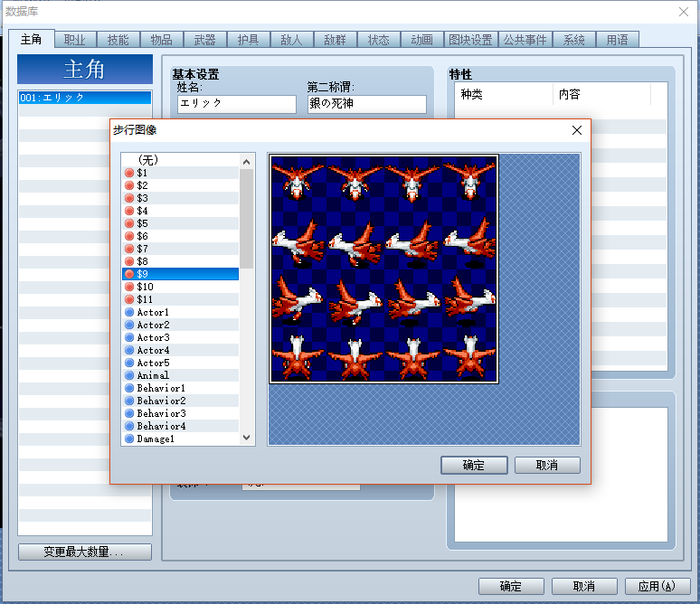Open the 物品 tab
The height and width of the screenshot is (604, 700).
click(x=162, y=40)
